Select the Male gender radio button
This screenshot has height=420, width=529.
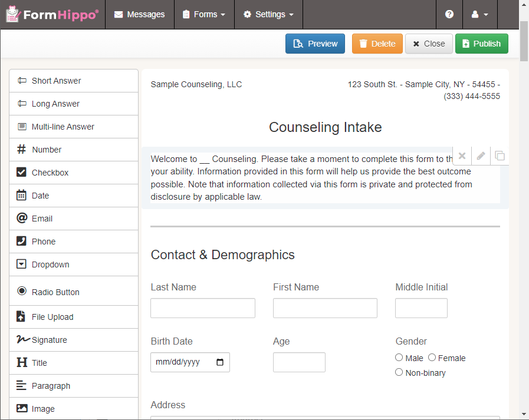coord(399,358)
